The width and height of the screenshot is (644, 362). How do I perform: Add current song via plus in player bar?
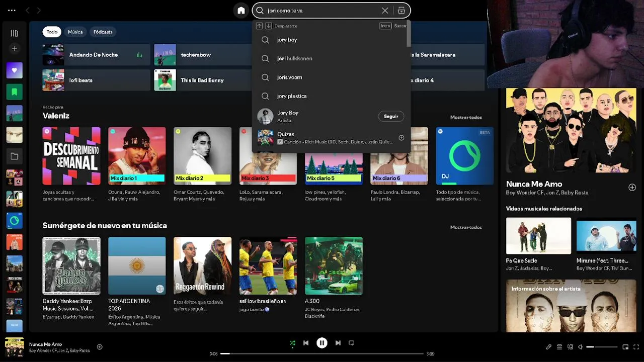(100, 347)
